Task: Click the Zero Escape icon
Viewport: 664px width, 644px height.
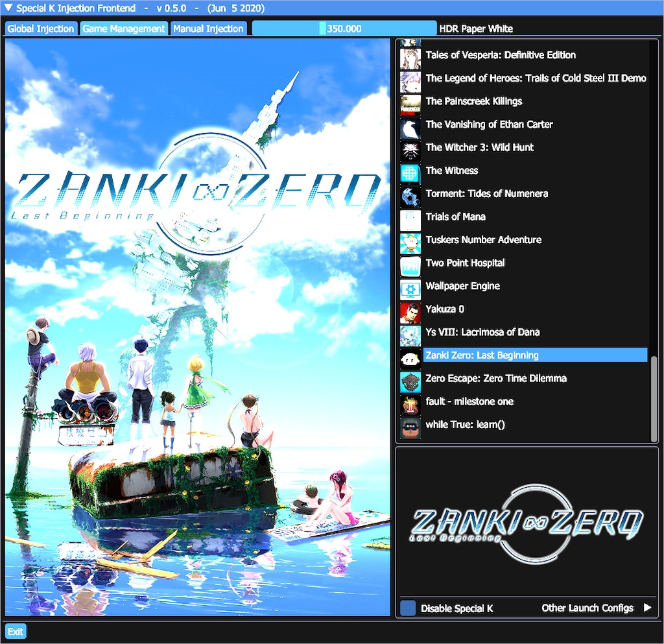Action: (x=410, y=381)
